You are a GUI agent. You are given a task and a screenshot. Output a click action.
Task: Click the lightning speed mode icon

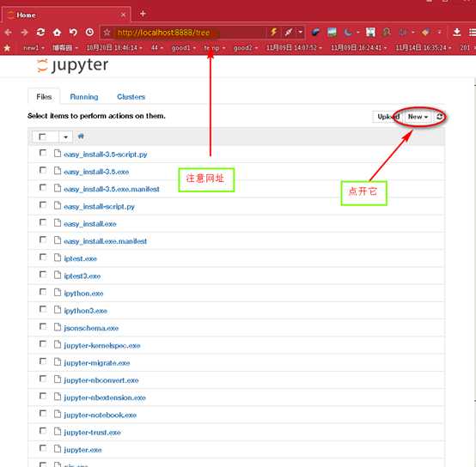click(273, 32)
